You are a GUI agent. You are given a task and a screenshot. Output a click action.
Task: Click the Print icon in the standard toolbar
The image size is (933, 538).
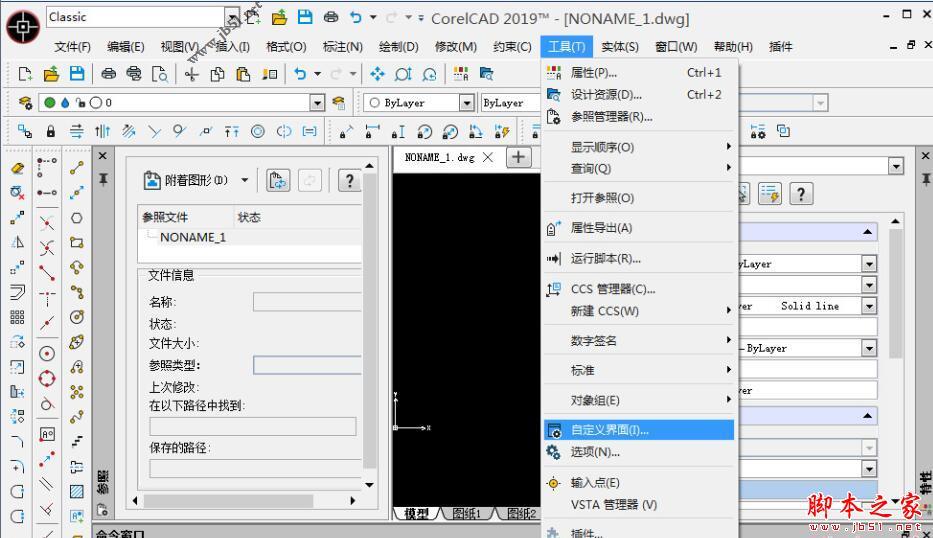[x=108, y=74]
